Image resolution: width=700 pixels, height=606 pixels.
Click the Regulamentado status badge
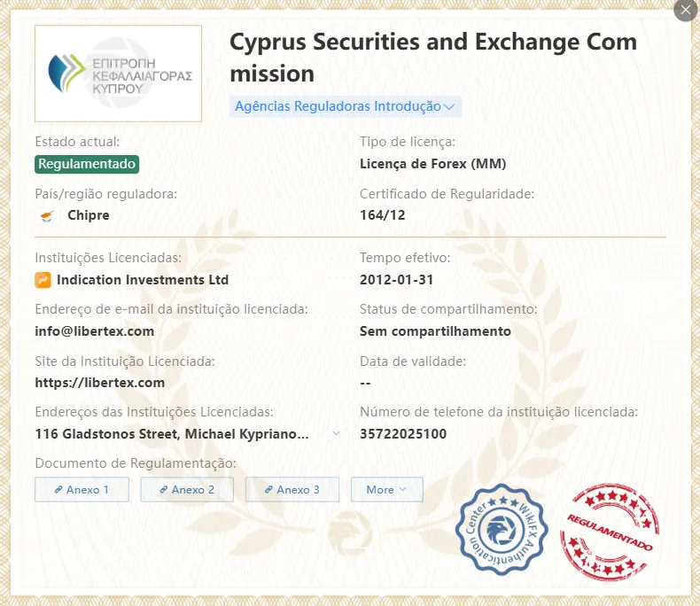87,164
